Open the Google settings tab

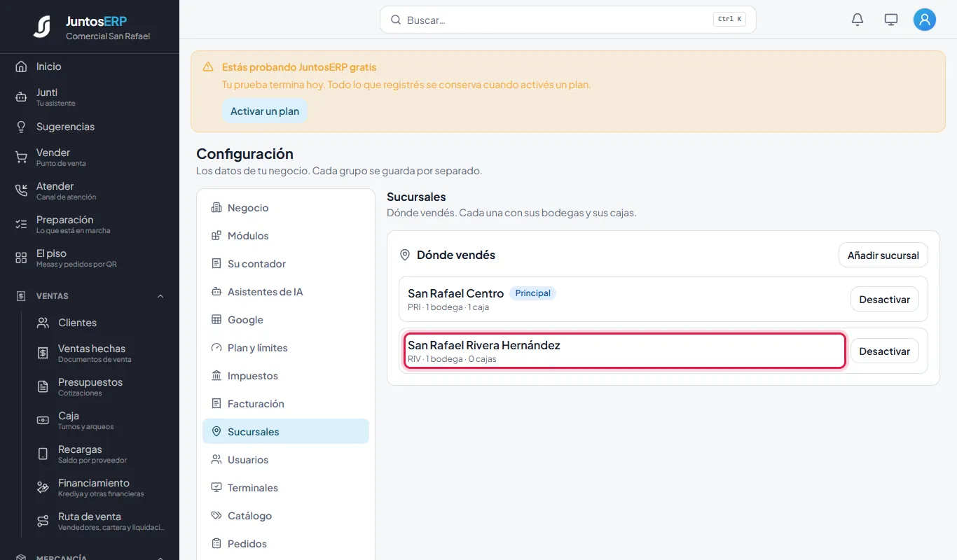pyautogui.click(x=286, y=320)
